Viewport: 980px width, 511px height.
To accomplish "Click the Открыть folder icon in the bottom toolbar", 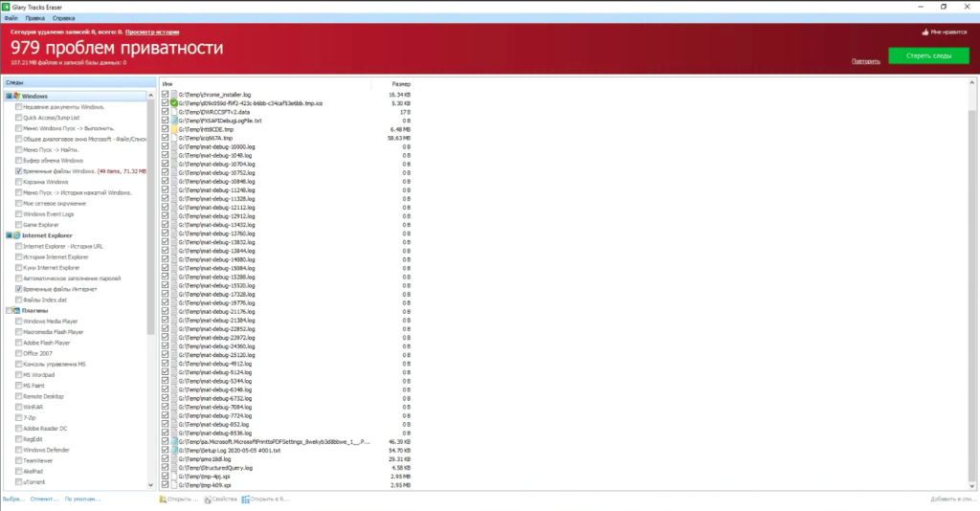I will 163,500.
